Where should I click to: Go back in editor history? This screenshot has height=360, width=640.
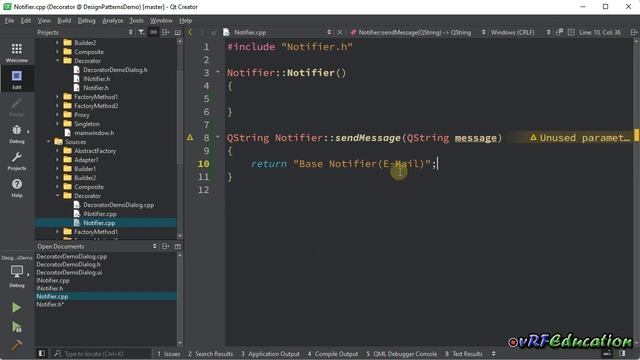(190, 32)
